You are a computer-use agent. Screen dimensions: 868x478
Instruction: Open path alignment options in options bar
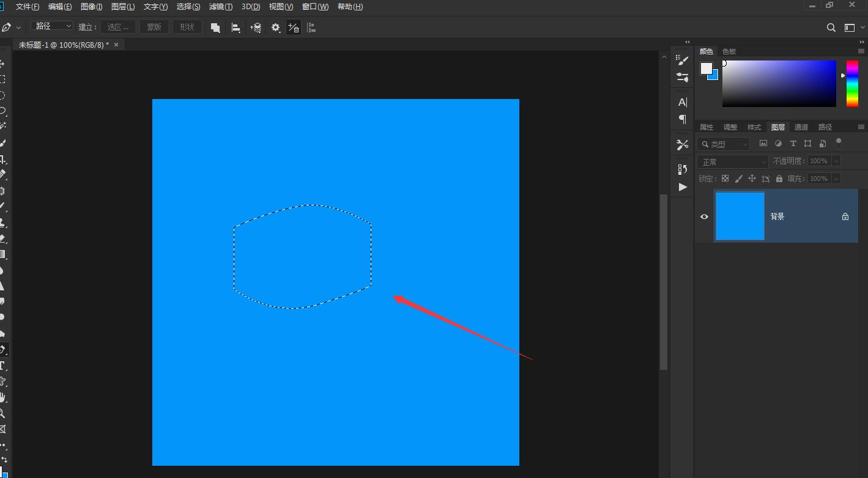[236, 28]
